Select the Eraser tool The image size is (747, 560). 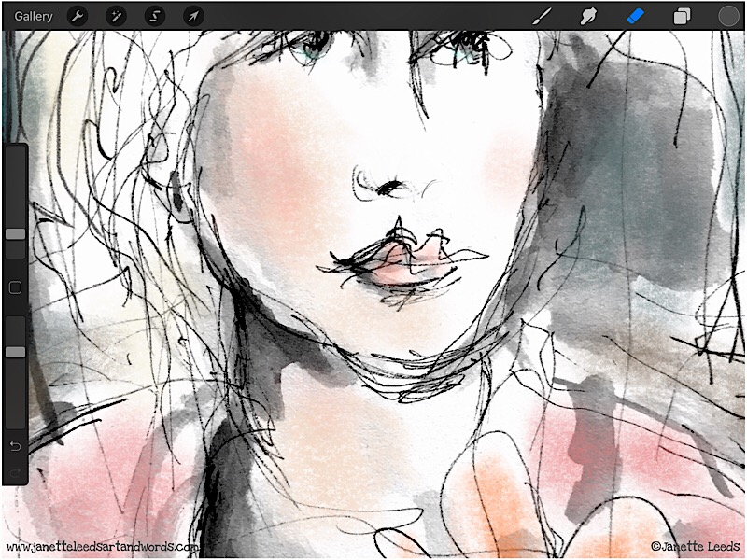coord(635,16)
